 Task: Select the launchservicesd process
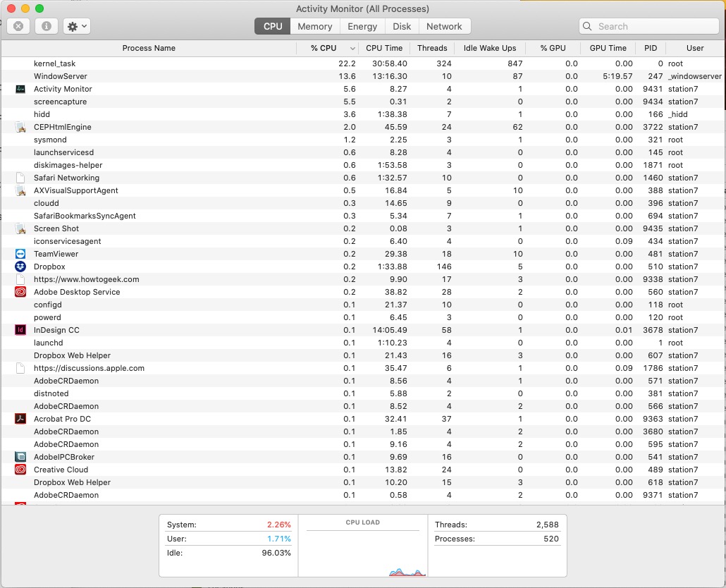pyautogui.click(x=64, y=152)
